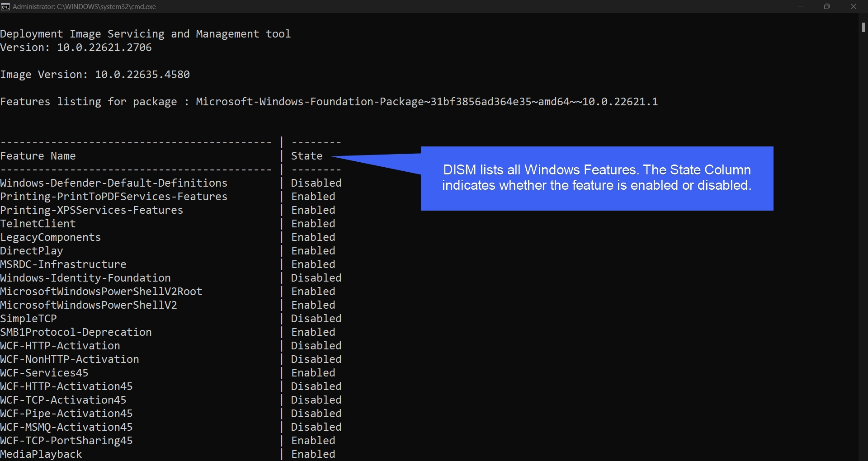Click the WCF-TCP-Activation45 feature name
Viewport: 868px width, 461px height.
(63, 400)
